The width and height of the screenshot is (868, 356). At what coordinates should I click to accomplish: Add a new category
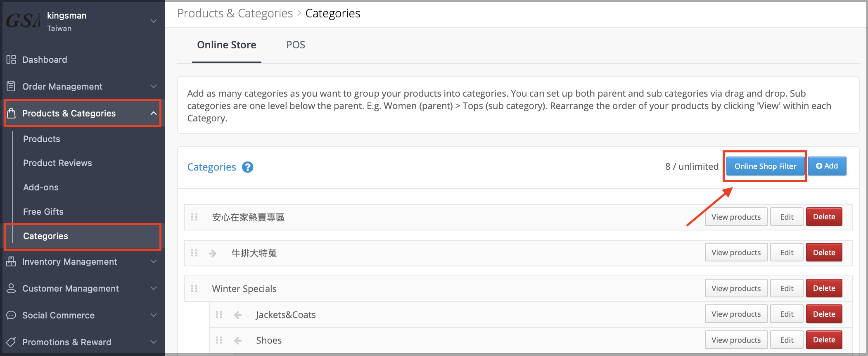(x=827, y=166)
